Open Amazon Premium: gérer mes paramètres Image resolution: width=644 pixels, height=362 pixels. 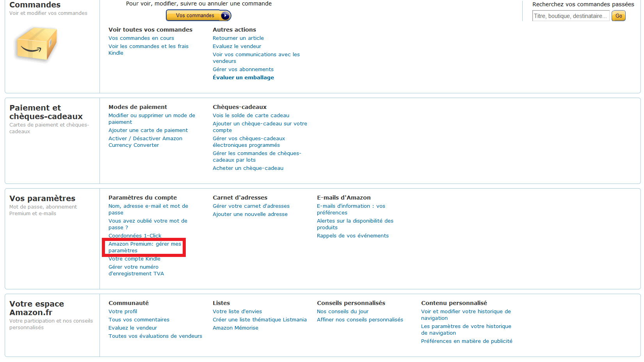(144, 247)
